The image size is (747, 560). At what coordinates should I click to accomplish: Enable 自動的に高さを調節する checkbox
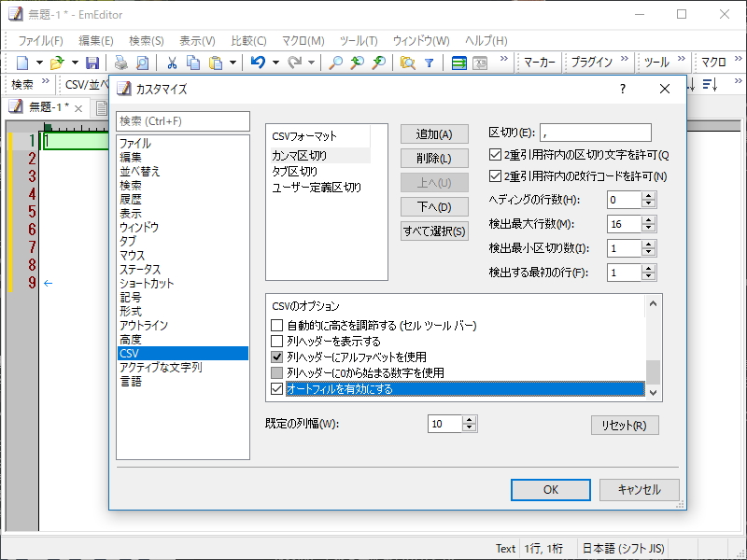coord(276,325)
